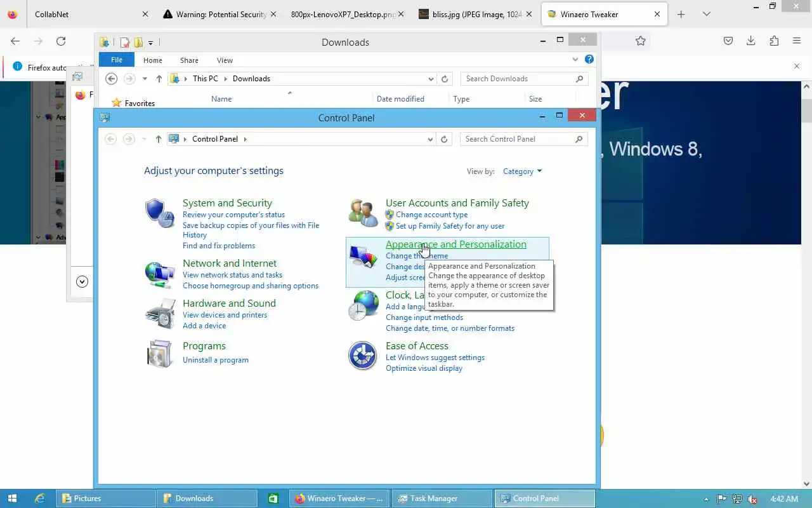Viewport: 812px width, 508px height.
Task: Go back in Downloads window
Action: click(111, 79)
